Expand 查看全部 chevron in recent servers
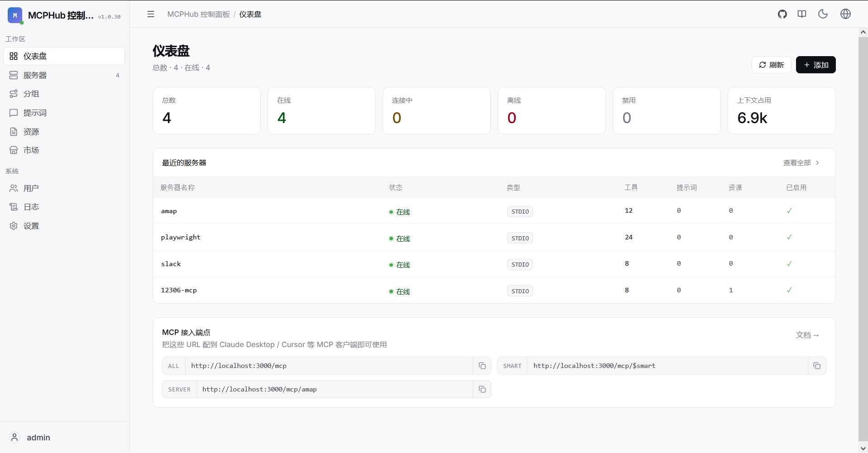 click(x=817, y=162)
